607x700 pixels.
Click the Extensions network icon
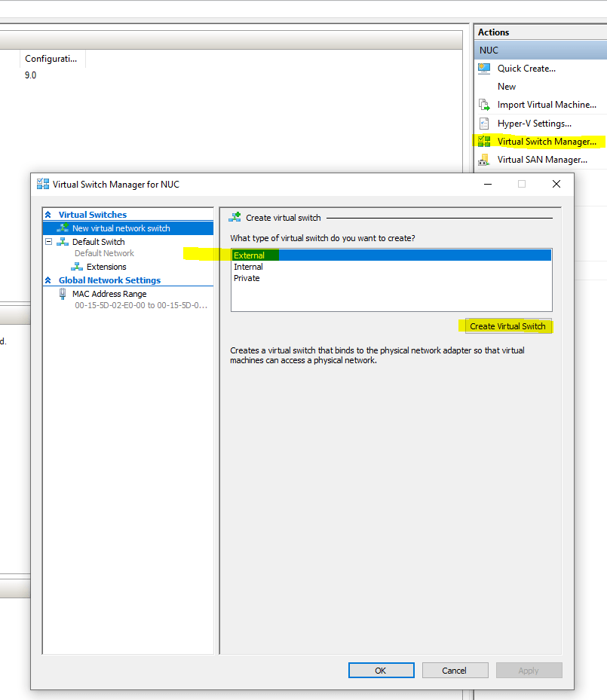pyautogui.click(x=77, y=267)
